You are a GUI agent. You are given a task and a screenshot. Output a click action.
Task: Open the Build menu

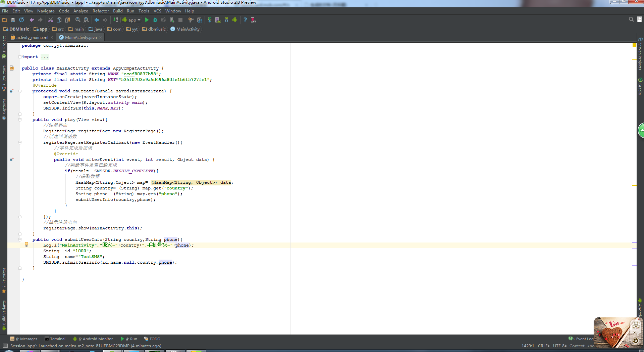coord(118,11)
